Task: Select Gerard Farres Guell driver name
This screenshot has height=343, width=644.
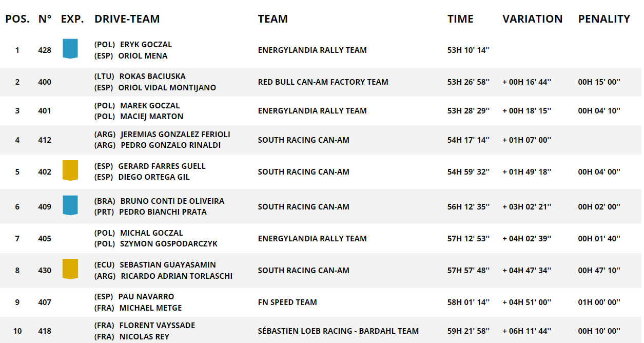Action: [x=162, y=166]
